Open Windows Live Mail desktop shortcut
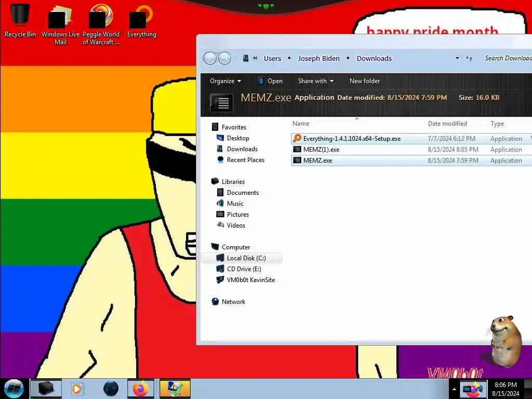The width and height of the screenshot is (532, 399). click(x=60, y=25)
